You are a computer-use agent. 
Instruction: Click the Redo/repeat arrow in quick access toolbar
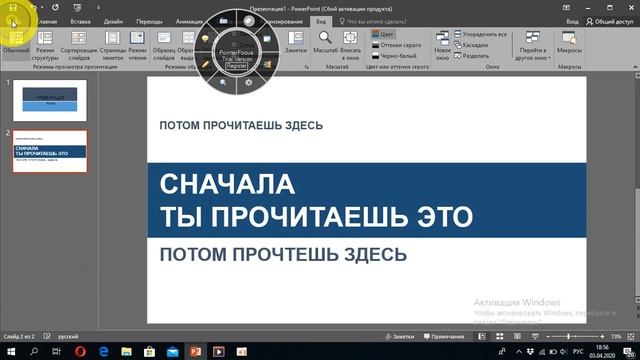55,7
